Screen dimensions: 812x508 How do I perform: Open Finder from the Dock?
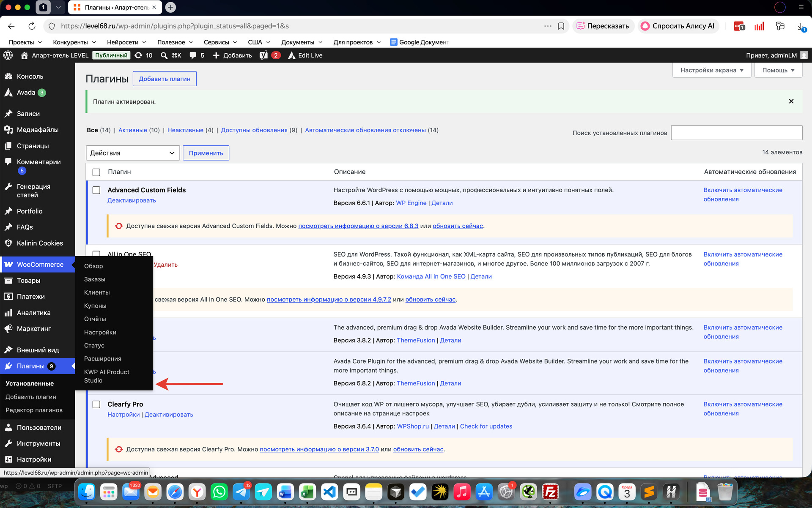pyautogui.click(x=87, y=492)
